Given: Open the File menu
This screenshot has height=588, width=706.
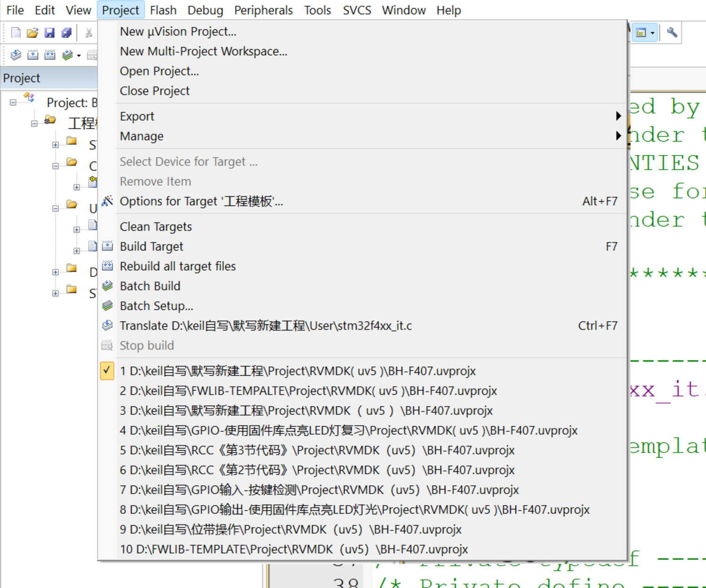Looking at the screenshot, I should (15, 10).
